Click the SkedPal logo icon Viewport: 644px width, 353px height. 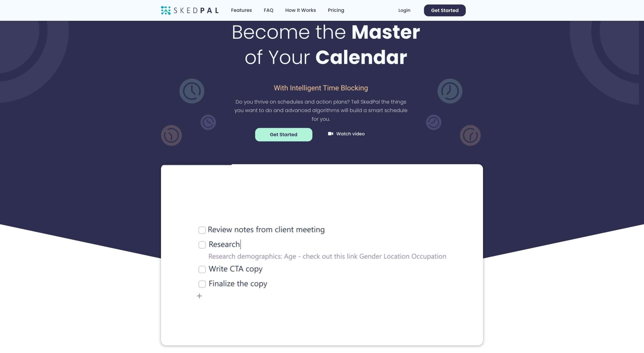[x=166, y=10]
